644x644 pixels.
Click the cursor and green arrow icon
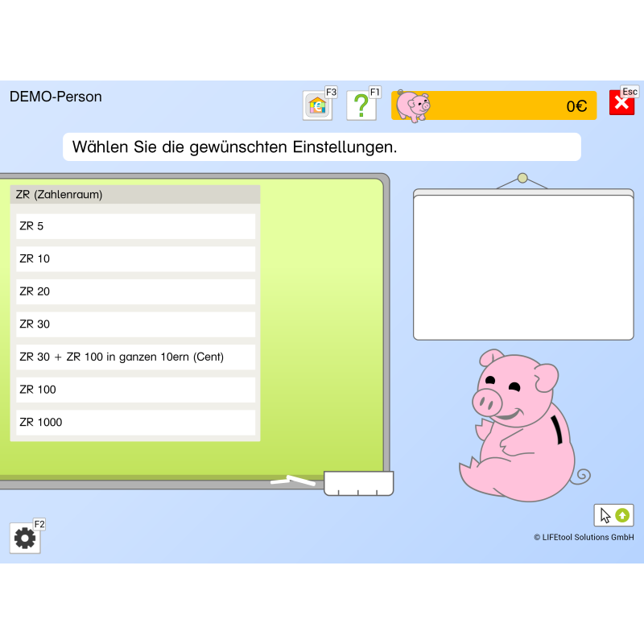pos(613,515)
